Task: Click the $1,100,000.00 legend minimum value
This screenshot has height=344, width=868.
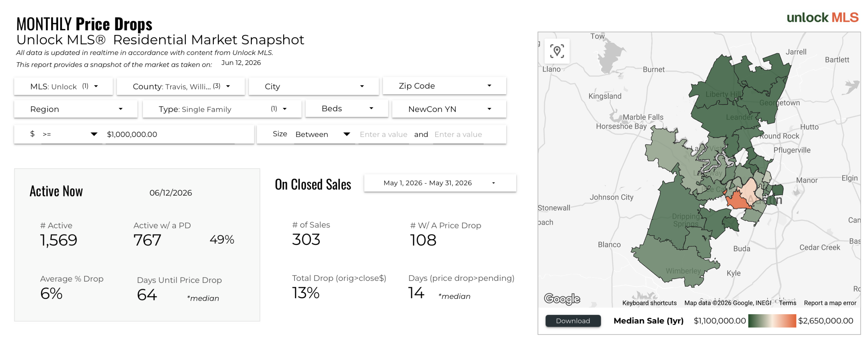Action: (719, 320)
